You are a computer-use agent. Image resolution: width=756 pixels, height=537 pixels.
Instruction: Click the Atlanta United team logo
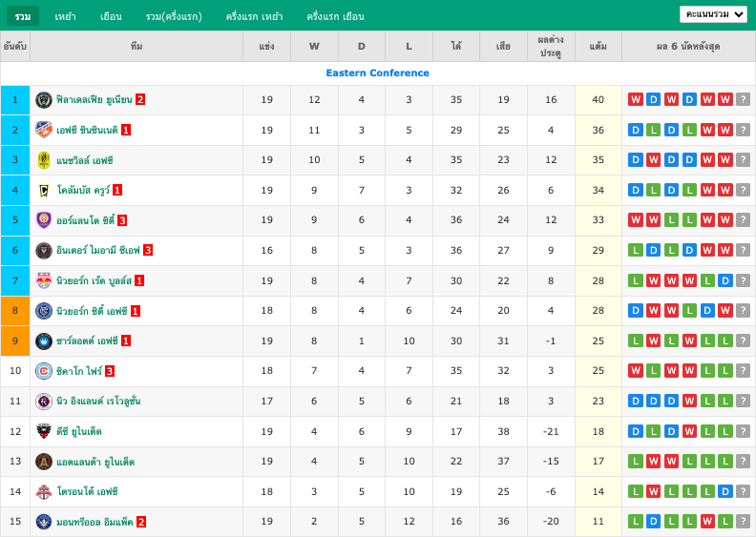pyautogui.click(x=44, y=462)
